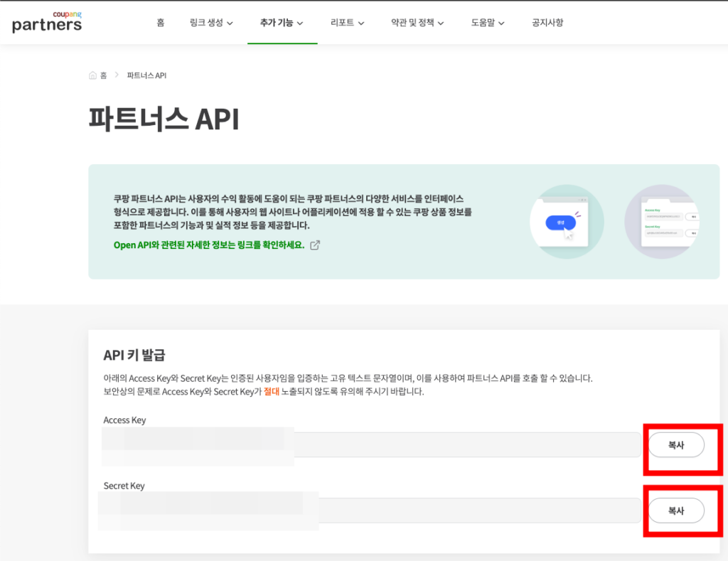Expand the 추가 기능 dropdown menu

click(282, 22)
